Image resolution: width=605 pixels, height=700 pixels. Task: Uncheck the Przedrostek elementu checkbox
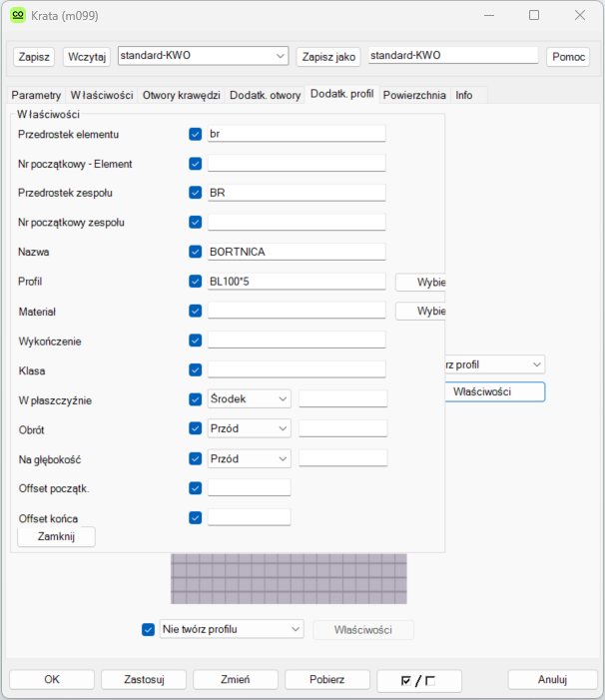196,134
